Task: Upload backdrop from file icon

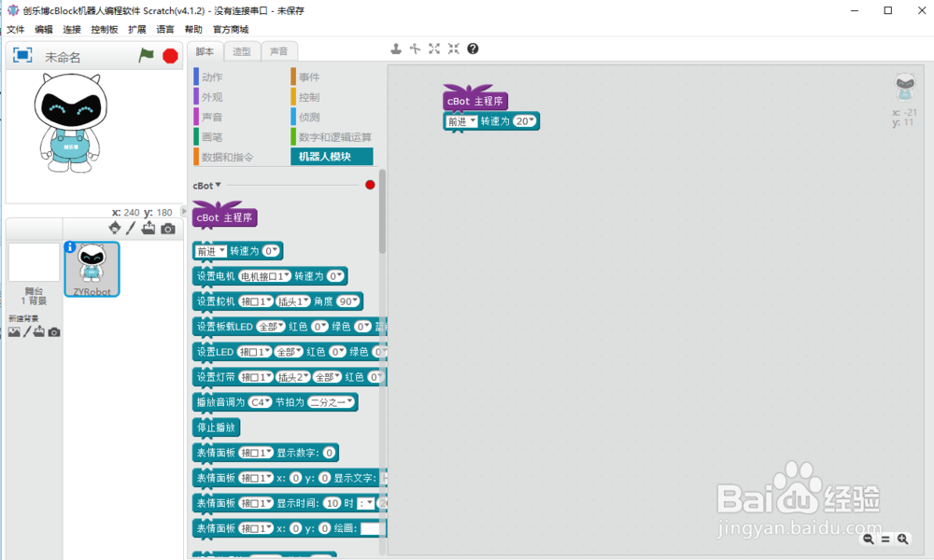Action: click(x=38, y=331)
